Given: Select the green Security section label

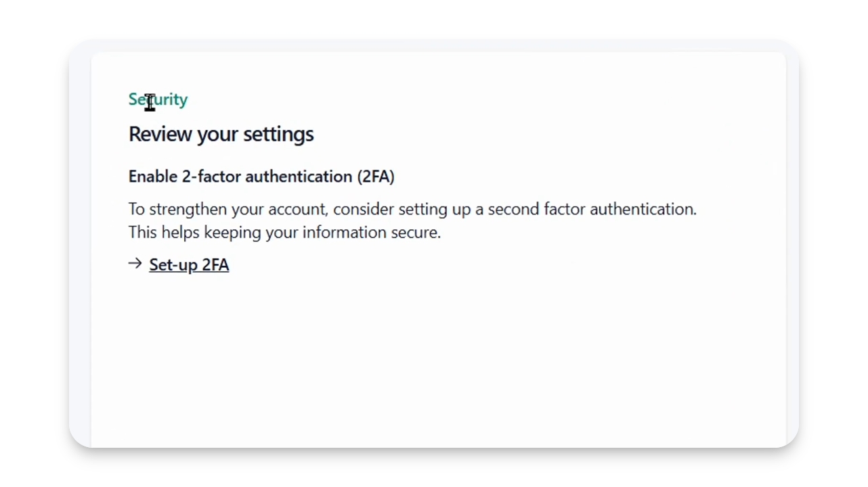Looking at the screenshot, I should [158, 99].
